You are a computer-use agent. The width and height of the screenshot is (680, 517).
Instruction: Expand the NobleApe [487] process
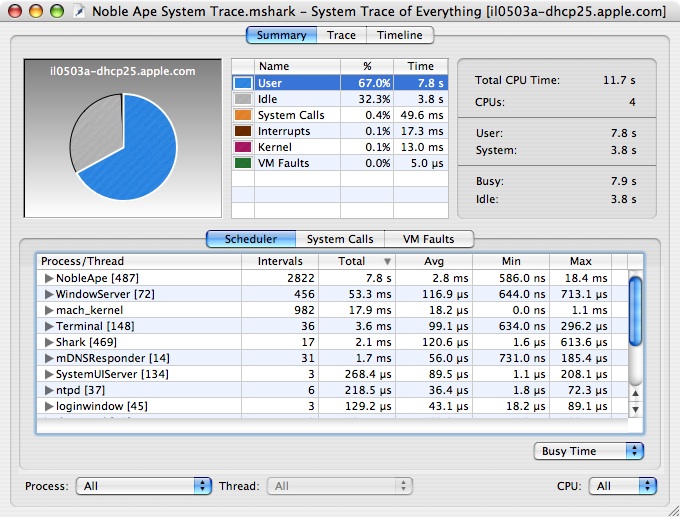(x=47, y=279)
